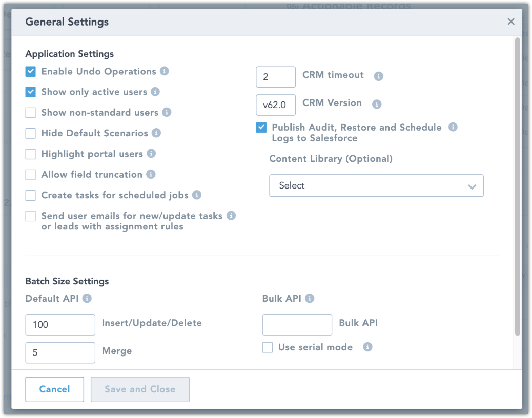Uncheck Publish Audit, Restore and Schedule Logs

pyautogui.click(x=261, y=128)
